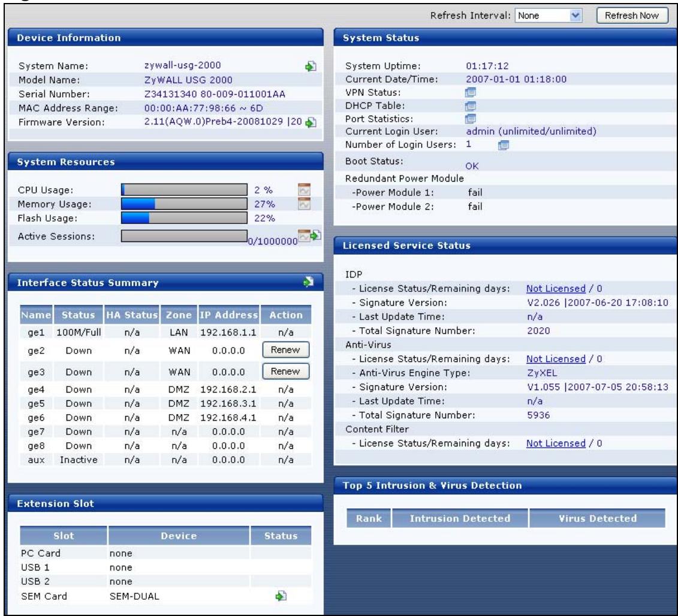678x616 pixels.
Task: Click the ge1 interface name
Action: (36, 333)
